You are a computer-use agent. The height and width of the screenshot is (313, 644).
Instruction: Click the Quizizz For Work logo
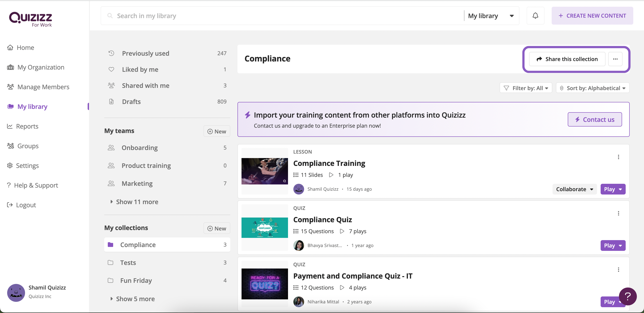point(30,19)
